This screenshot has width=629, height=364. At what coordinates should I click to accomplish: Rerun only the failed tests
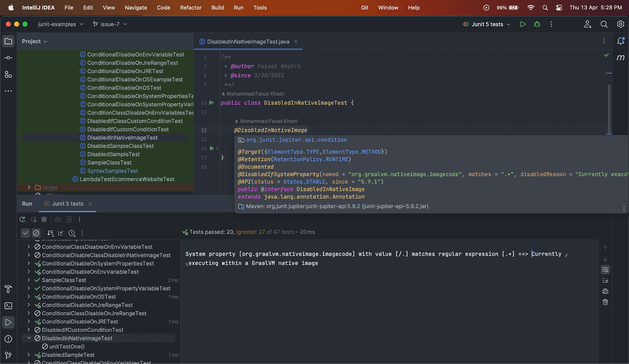point(33,219)
